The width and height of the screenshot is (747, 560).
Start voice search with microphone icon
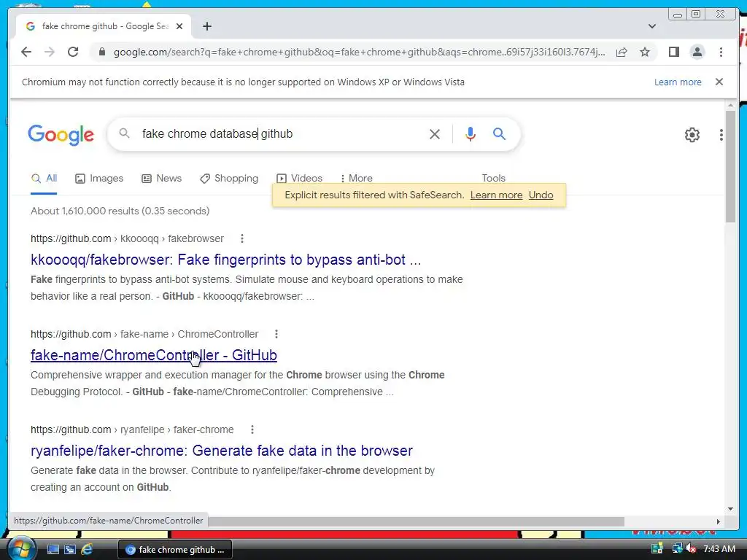coord(471,134)
